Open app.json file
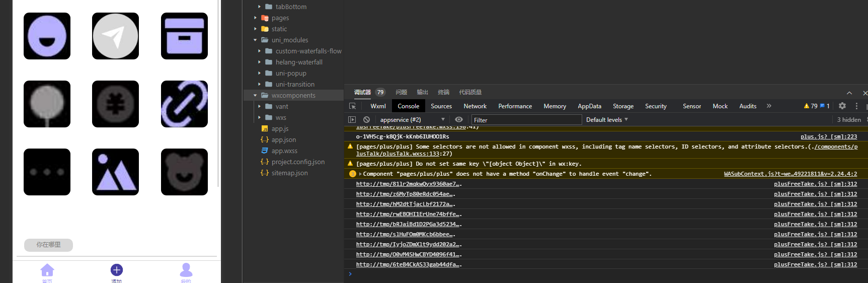 click(x=284, y=139)
